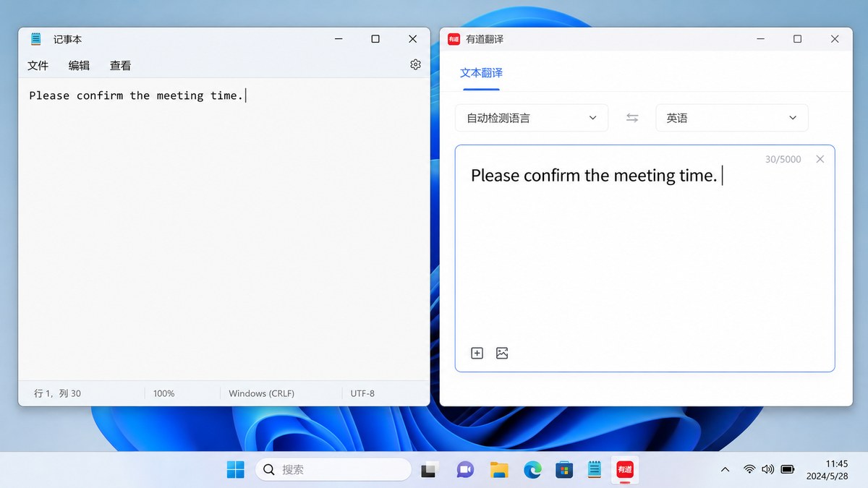The width and height of the screenshot is (868, 488).
Task: Open File Explorer from taskbar
Action: pos(498,470)
